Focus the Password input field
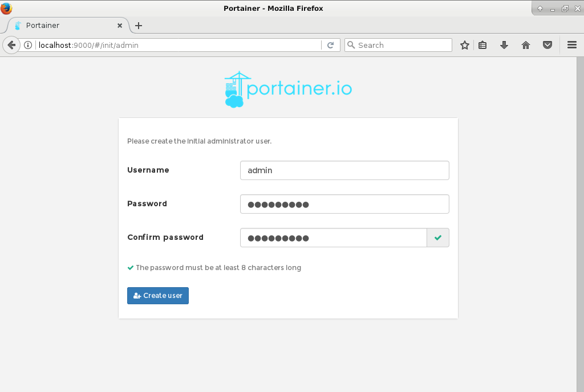 point(344,204)
